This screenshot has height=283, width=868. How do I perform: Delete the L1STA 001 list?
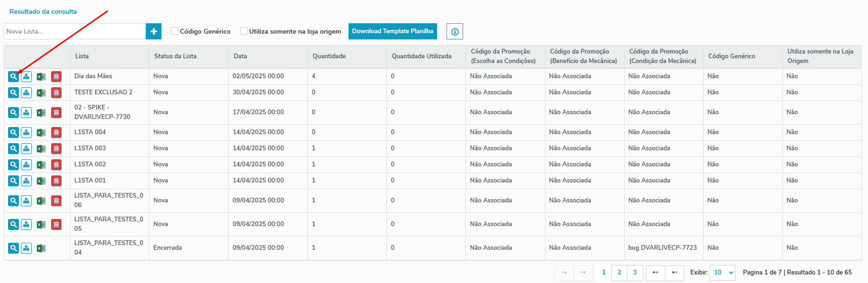tap(56, 181)
